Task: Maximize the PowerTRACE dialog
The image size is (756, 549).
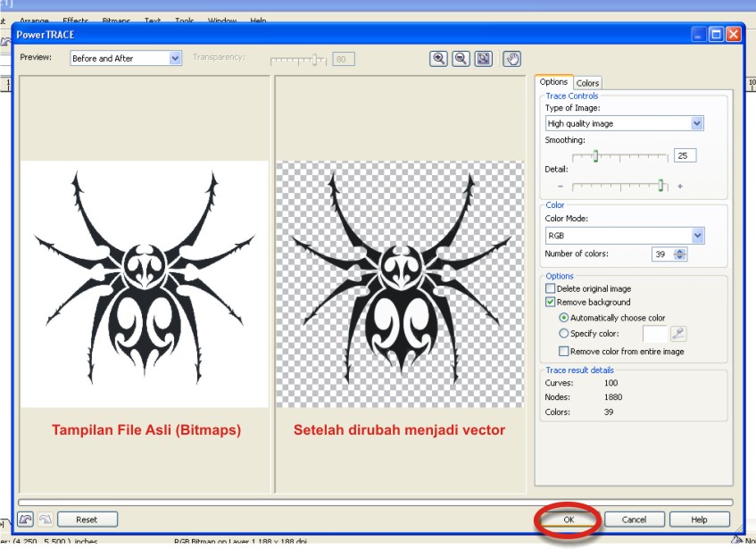Action: click(716, 34)
